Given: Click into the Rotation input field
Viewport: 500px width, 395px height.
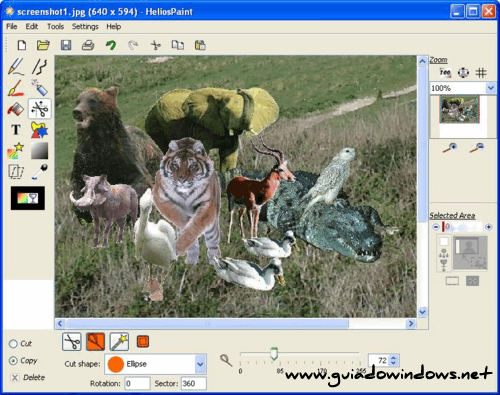Looking at the screenshot, I should coord(137,384).
